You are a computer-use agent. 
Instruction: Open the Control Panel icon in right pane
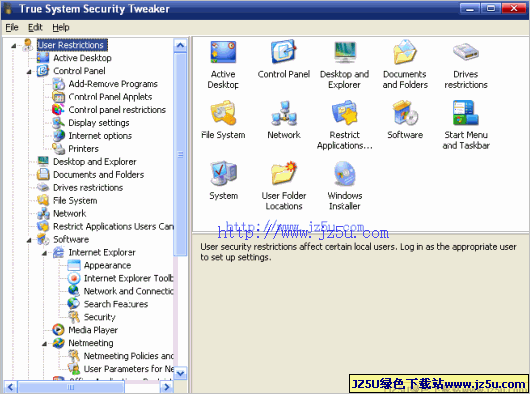(284, 52)
